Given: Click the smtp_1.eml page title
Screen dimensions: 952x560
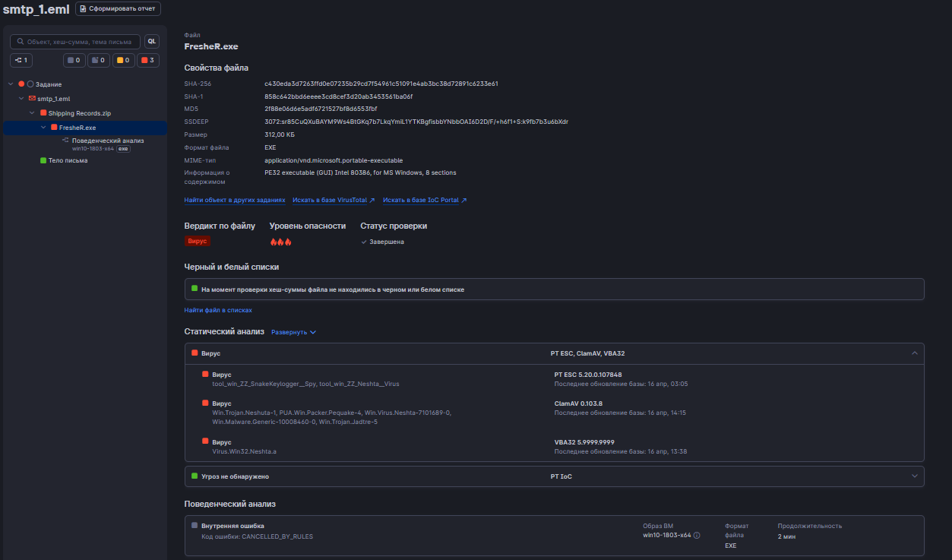Looking at the screenshot, I should (x=36, y=8).
